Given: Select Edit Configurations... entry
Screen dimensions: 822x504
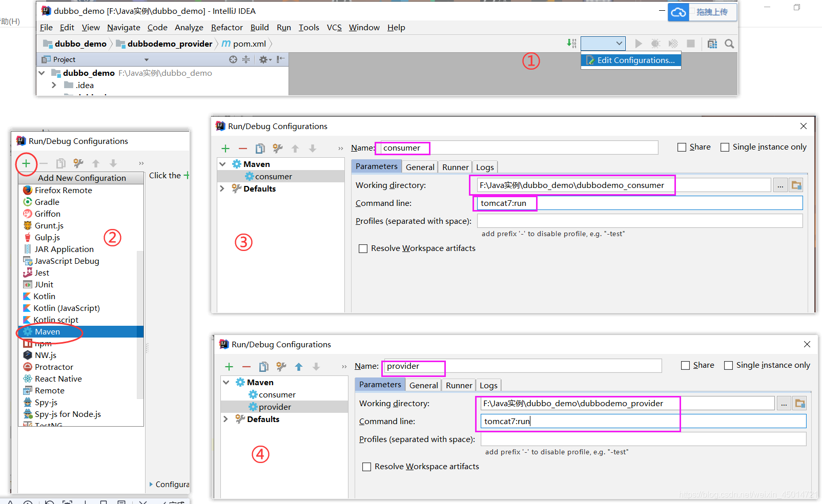Looking at the screenshot, I should [x=631, y=60].
